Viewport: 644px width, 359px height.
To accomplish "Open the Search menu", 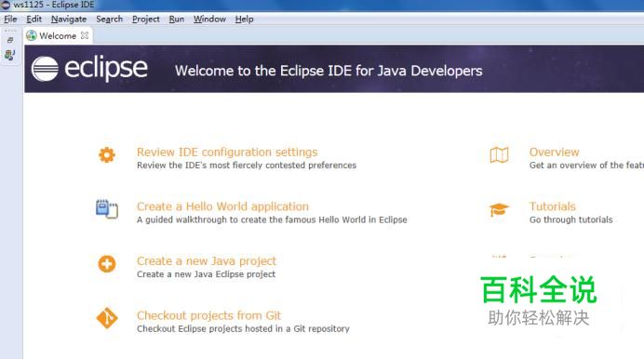I will (x=109, y=19).
